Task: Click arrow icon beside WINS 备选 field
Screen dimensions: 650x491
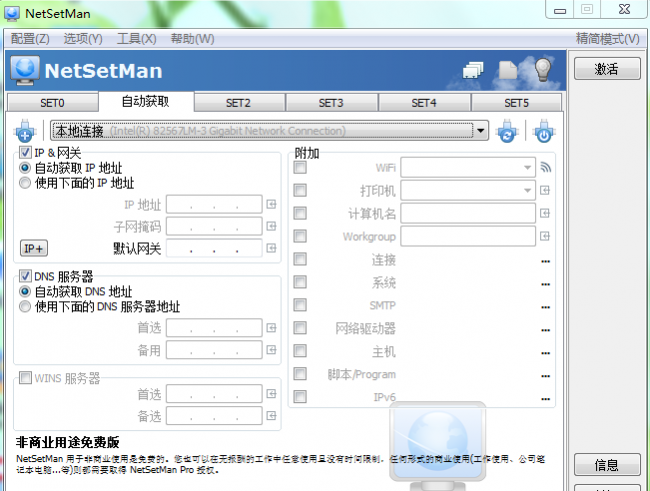Action: 271,416
